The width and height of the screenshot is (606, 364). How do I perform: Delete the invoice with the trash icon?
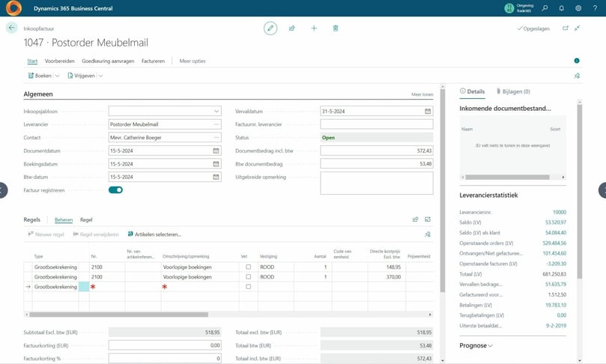[x=336, y=28]
